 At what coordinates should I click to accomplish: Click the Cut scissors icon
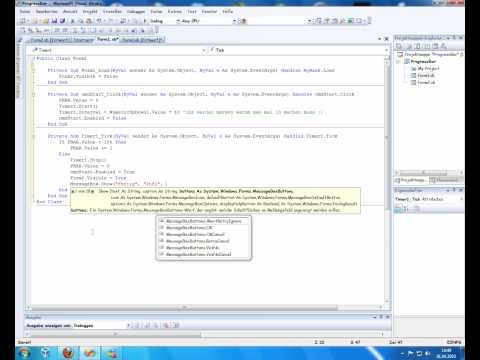coord(73,21)
